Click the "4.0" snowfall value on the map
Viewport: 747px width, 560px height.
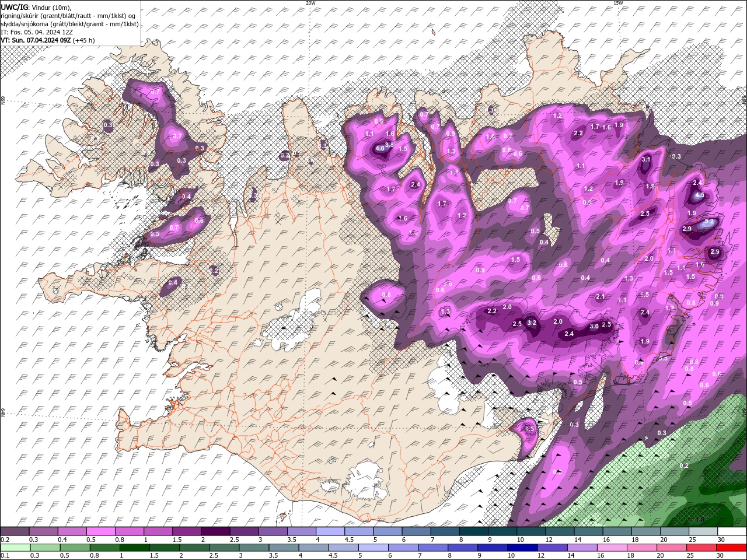[380, 149]
